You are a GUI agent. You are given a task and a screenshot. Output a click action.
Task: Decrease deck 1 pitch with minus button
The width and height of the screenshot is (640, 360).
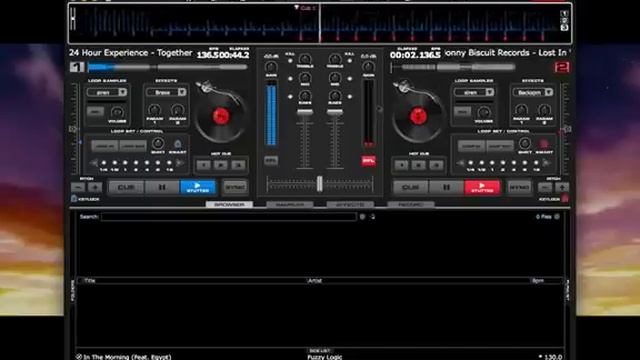[x=78, y=187]
